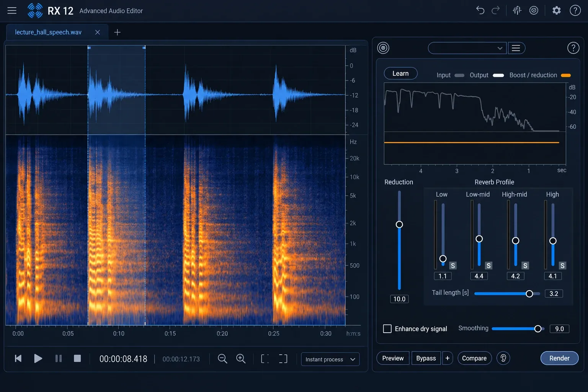
Task: Open the Repair Assistant waveform icon
Action: pos(517,10)
